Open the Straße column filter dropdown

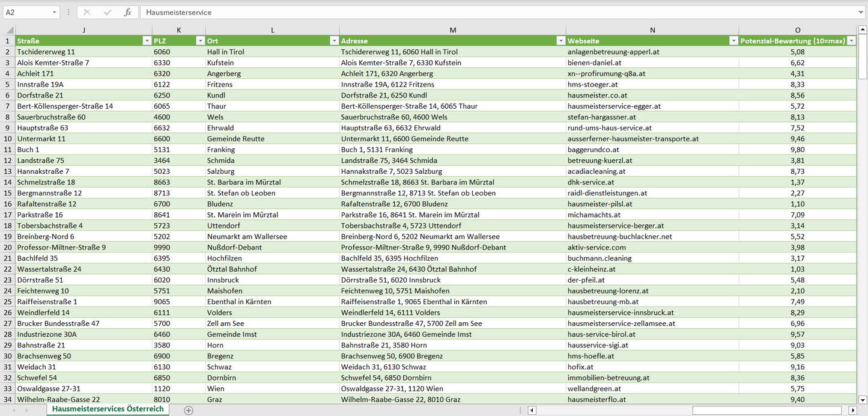[x=147, y=41]
